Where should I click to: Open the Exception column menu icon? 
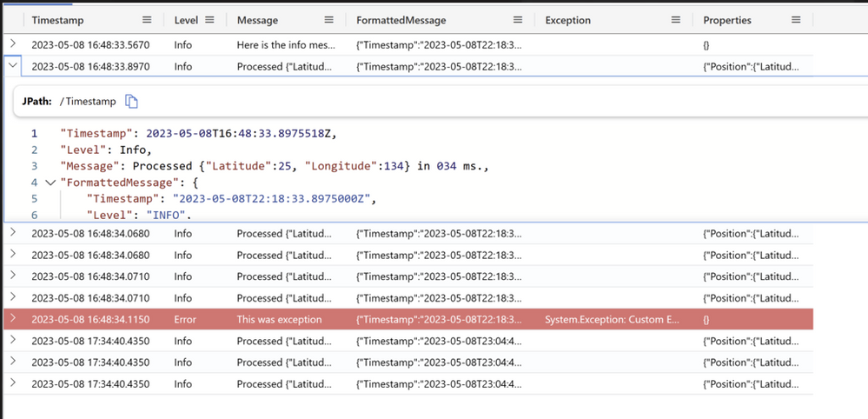point(676,20)
